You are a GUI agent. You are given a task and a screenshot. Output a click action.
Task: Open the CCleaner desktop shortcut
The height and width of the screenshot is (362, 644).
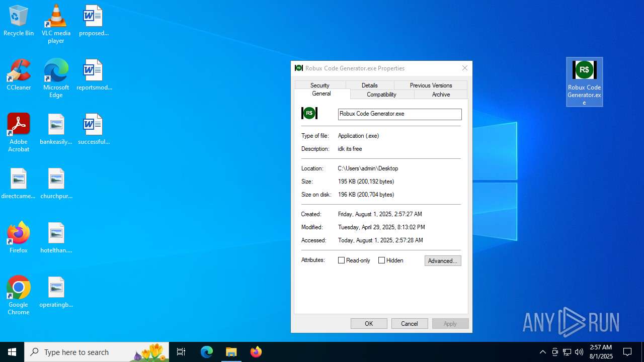point(19,75)
